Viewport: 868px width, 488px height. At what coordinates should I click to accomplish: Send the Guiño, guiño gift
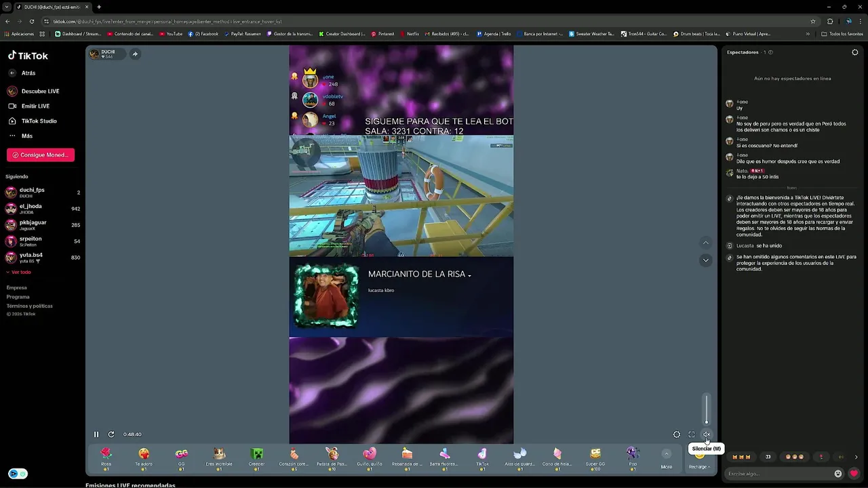pos(370,458)
